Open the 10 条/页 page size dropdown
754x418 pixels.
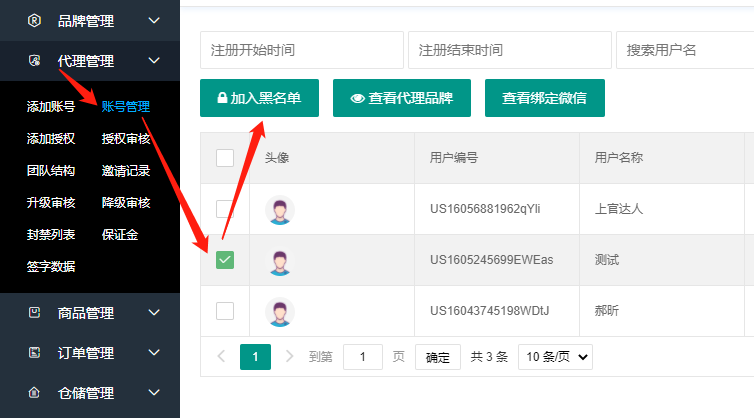pos(555,356)
